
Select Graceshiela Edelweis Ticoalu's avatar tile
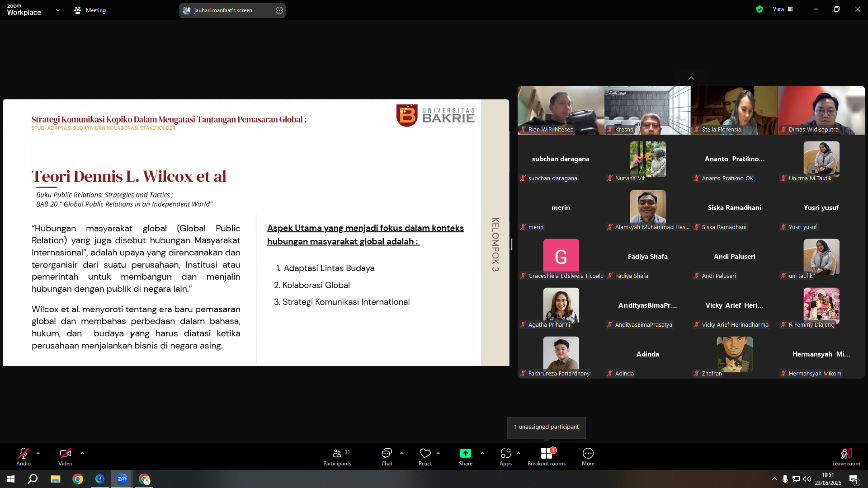561,257
